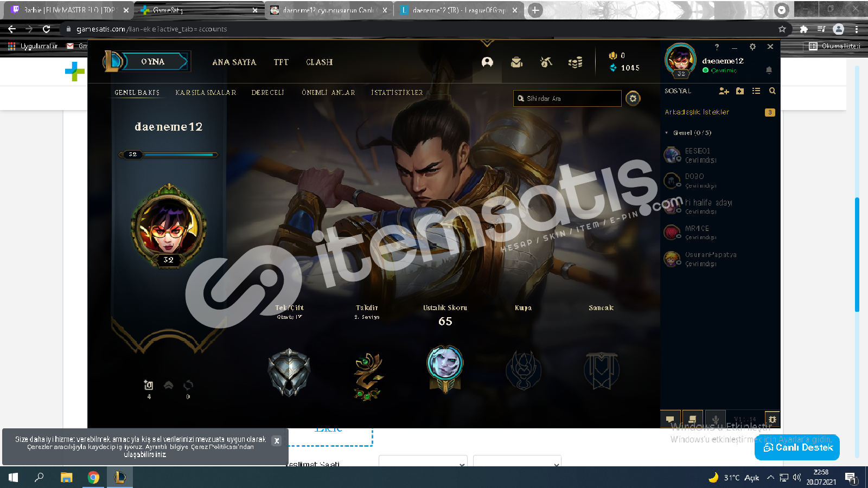Open the Loot hammer icon
Screen dimensions: 868x488
tap(546, 62)
